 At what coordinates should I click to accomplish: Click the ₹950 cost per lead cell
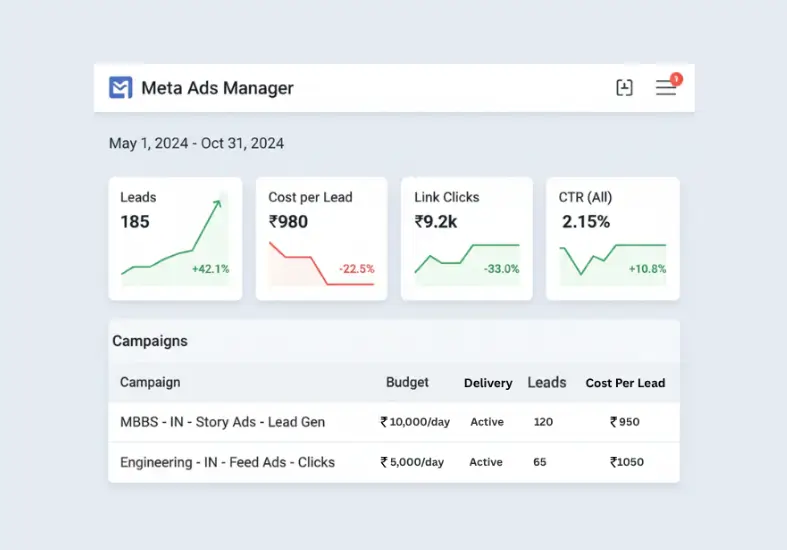click(x=624, y=422)
